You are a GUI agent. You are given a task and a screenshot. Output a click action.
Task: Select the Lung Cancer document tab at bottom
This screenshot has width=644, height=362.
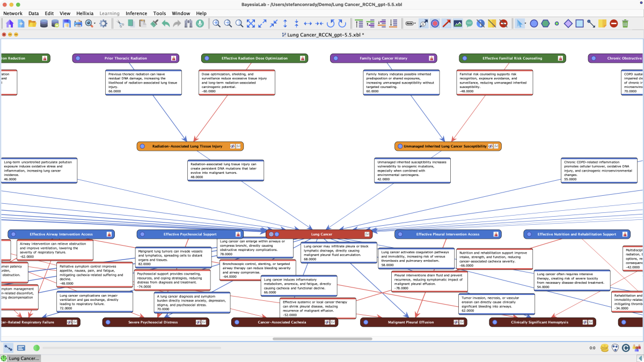point(21,358)
